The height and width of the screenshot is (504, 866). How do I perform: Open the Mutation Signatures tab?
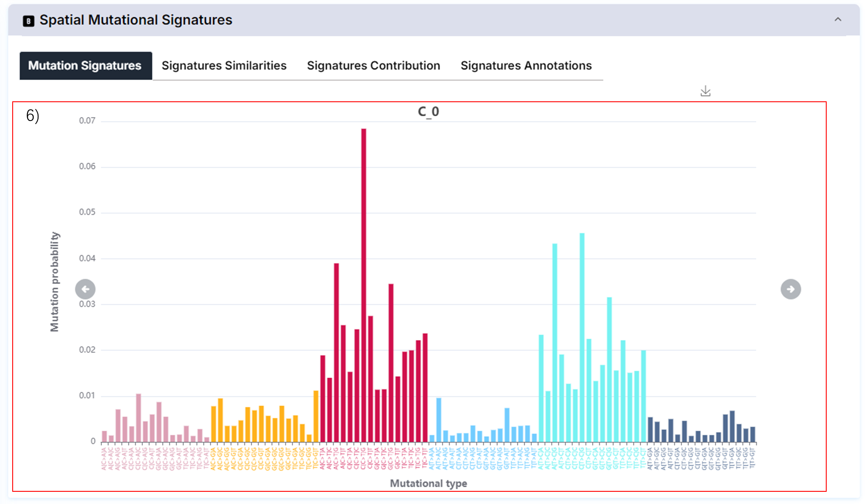coord(85,66)
